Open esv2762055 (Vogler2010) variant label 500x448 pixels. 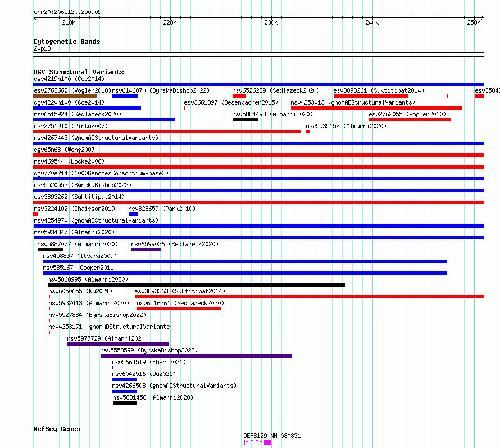tap(407, 114)
